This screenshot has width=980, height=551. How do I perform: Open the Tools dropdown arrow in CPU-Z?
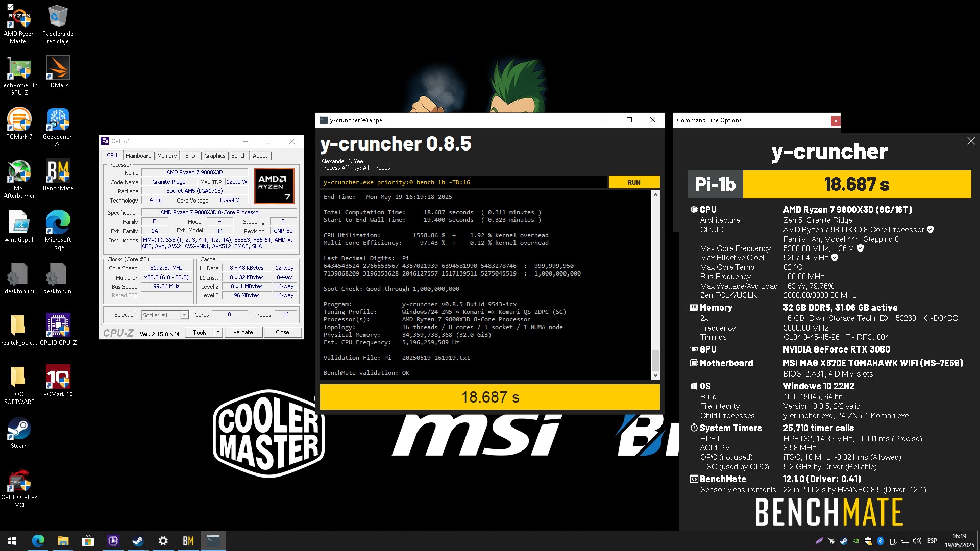[218, 332]
